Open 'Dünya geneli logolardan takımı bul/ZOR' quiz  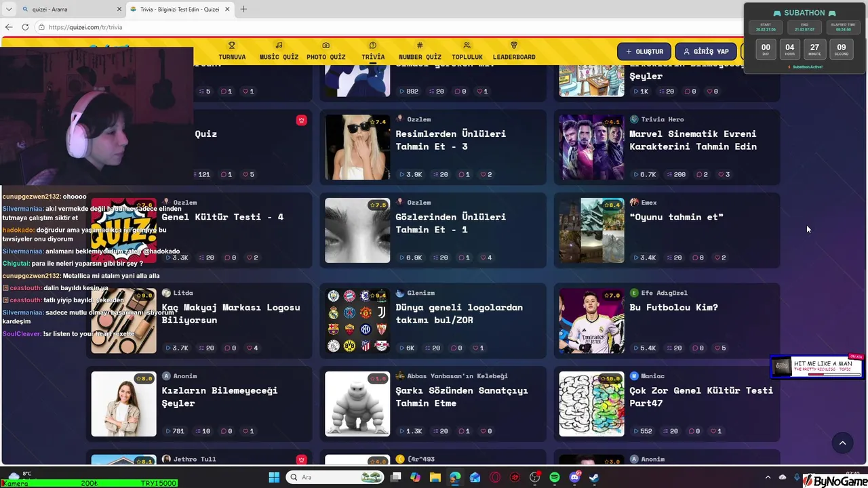459,313
